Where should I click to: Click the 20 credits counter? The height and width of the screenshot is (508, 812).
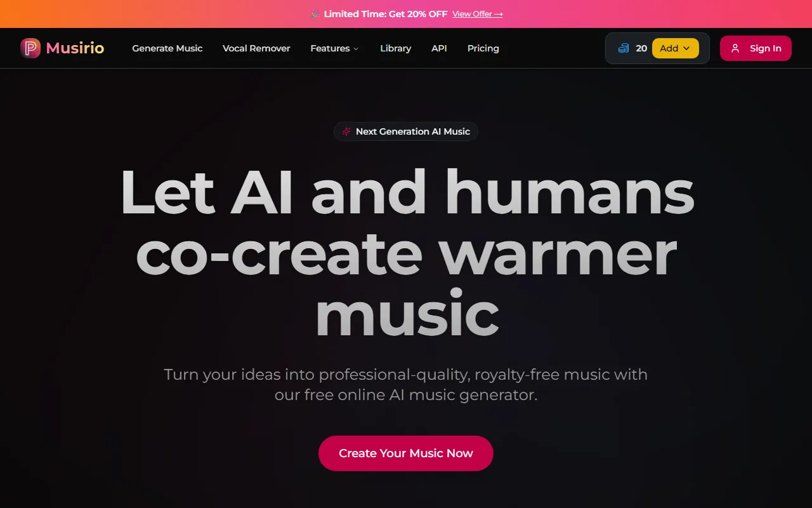pyautogui.click(x=641, y=48)
